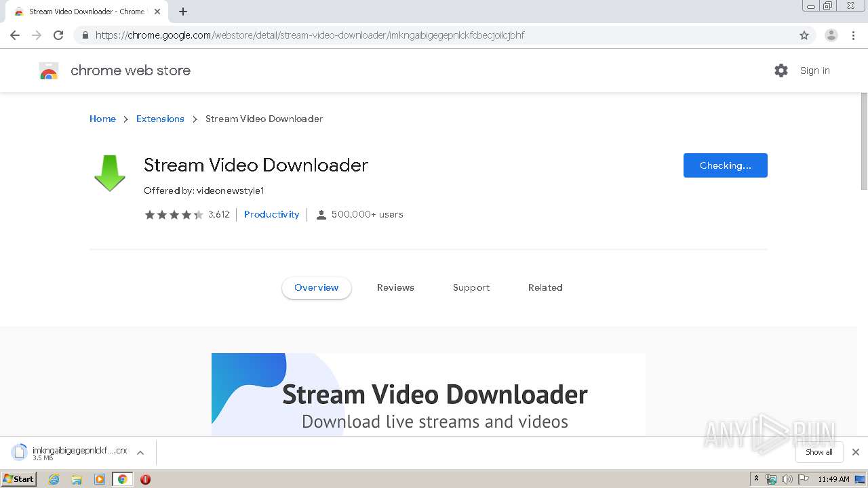Open a new browser tab
Screen dimensions: 868x488
click(x=183, y=12)
